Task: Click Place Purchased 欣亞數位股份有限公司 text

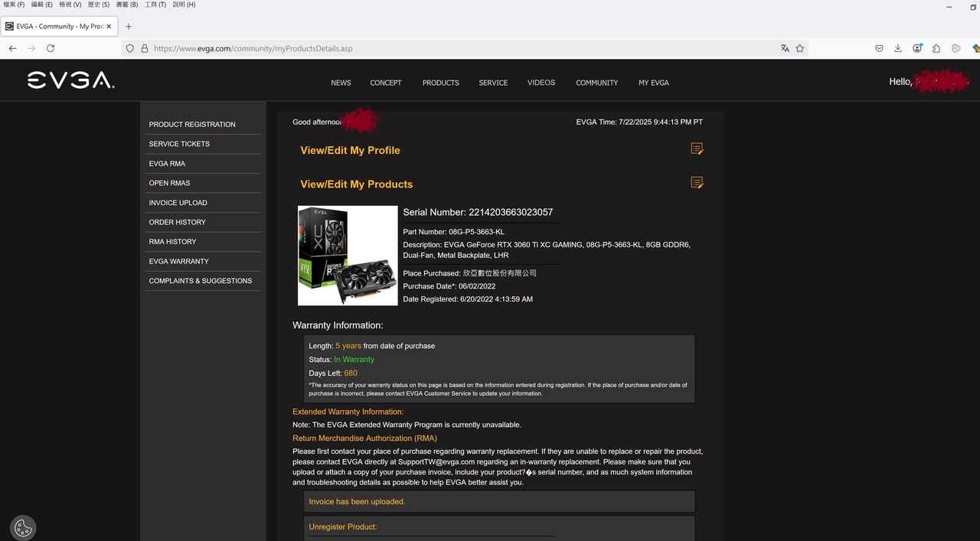Action: pos(469,273)
